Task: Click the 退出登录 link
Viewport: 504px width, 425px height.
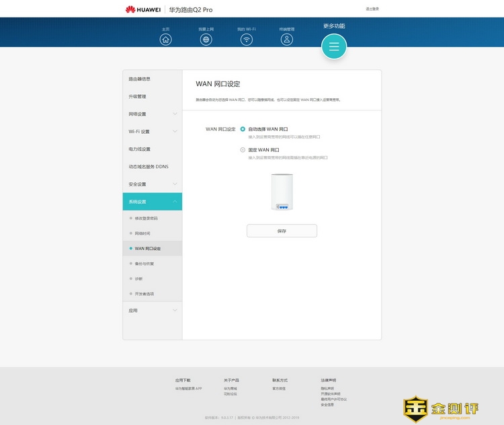Action: [x=372, y=9]
